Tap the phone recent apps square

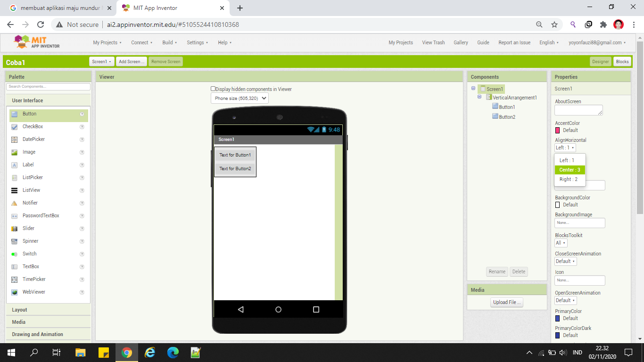[316, 310]
